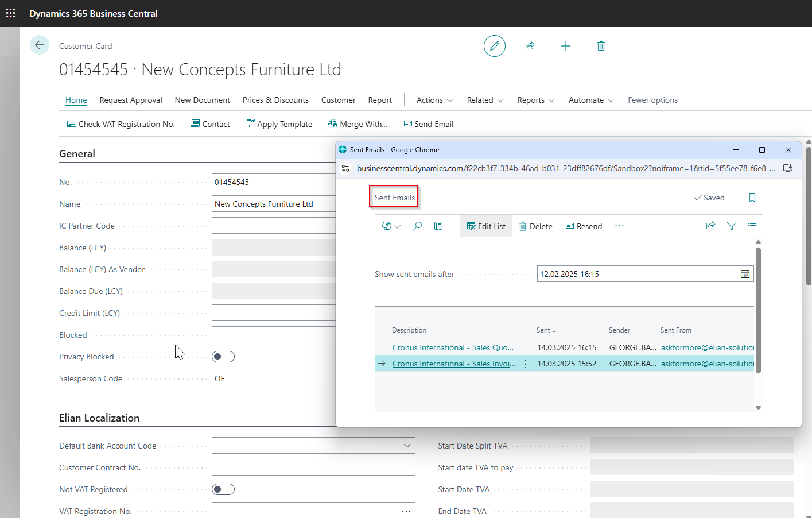Click the Name field New Concepts Furniture Ltd
Image resolution: width=812 pixels, height=518 pixels.
tap(274, 204)
